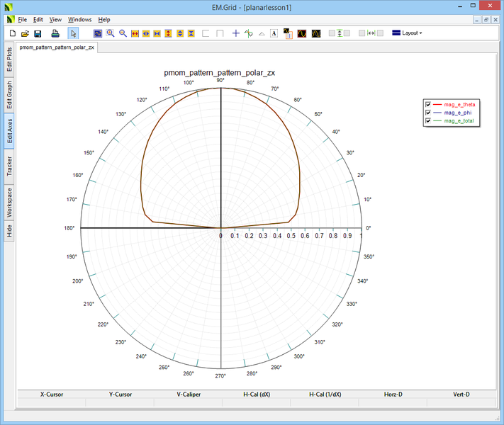Save using the floppy disk icon
The image size is (504, 425).
pos(38,33)
